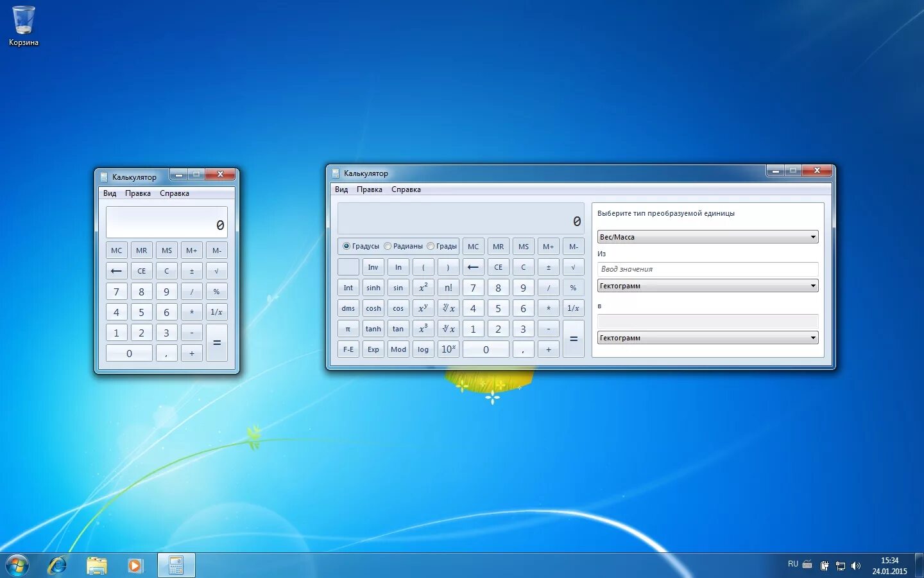Click the backspace arrow in scientific calculator
This screenshot has height=578, width=924.
coord(473,267)
